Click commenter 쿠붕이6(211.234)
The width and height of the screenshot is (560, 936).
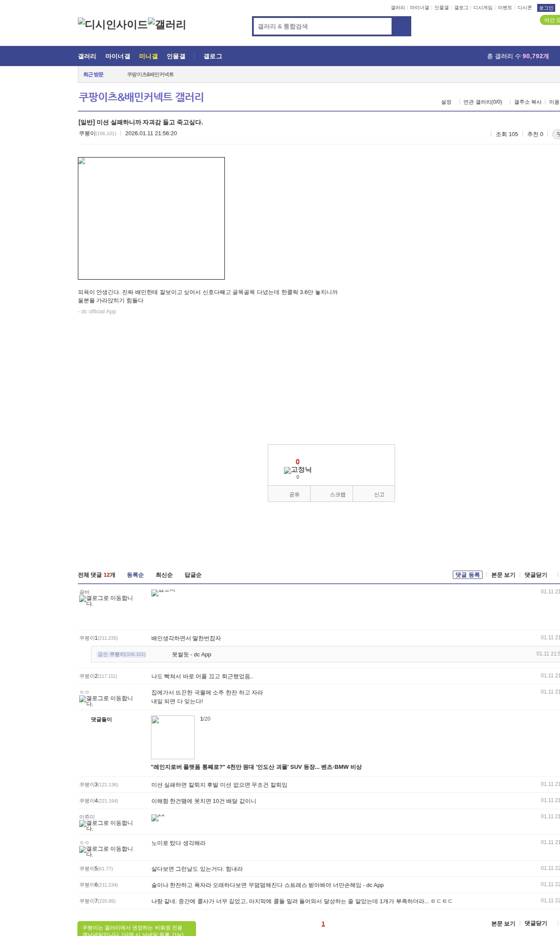pos(98,885)
